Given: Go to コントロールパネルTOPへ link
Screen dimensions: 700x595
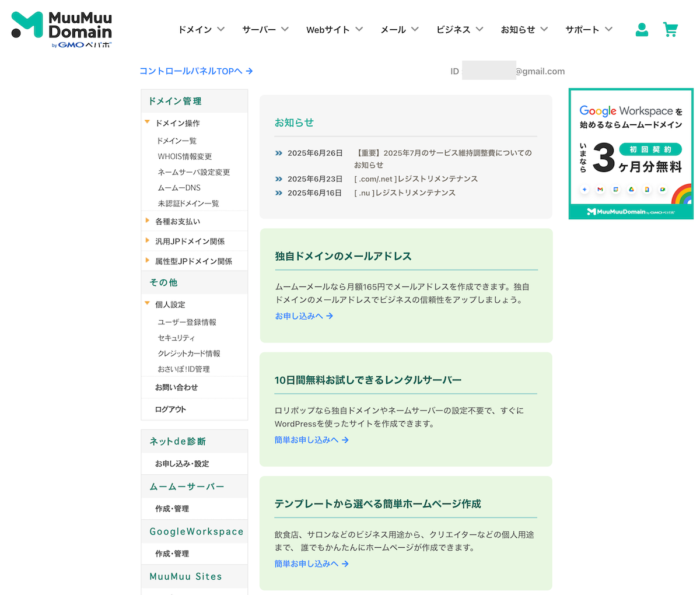Looking at the screenshot, I should tap(196, 71).
